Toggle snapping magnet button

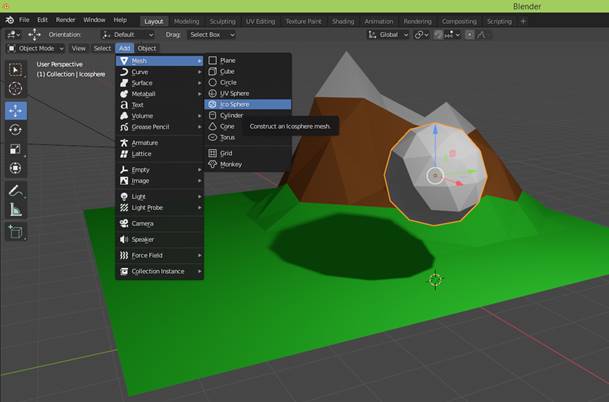click(x=438, y=35)
